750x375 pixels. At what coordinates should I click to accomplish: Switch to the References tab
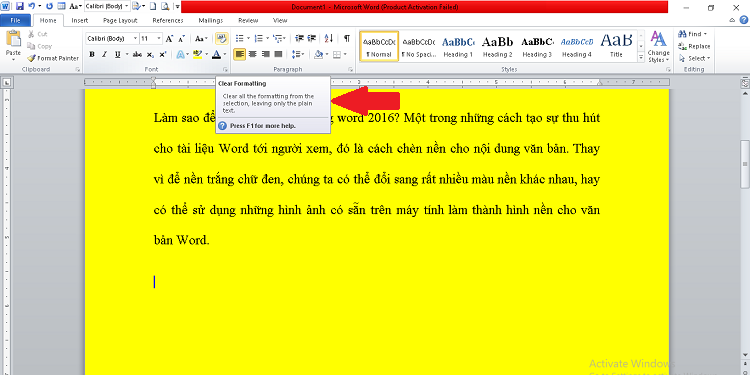pos(168,21)
